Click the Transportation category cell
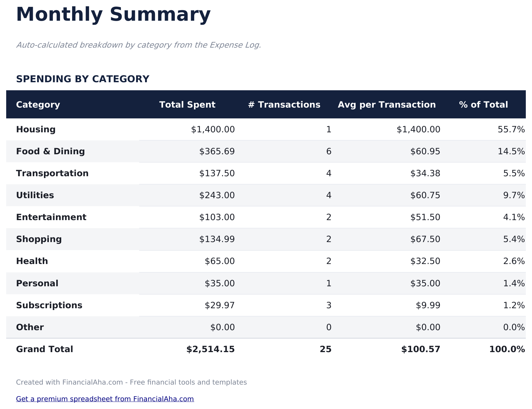The width and height of the screenshot is (532, 409). coord(52,173)
